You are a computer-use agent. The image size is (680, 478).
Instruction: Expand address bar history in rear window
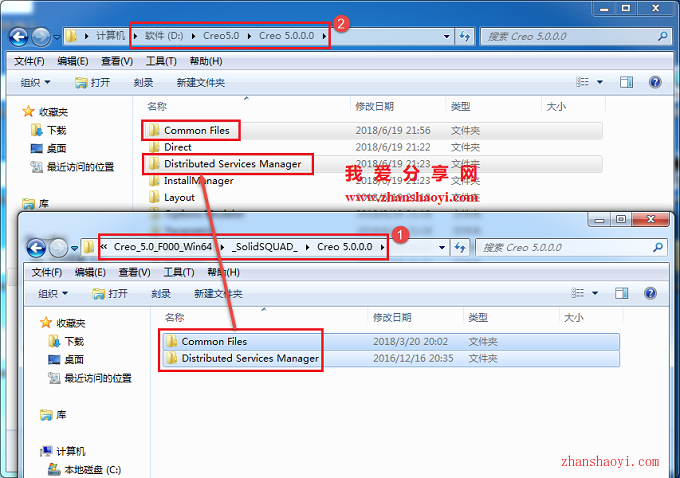[447, 36]
